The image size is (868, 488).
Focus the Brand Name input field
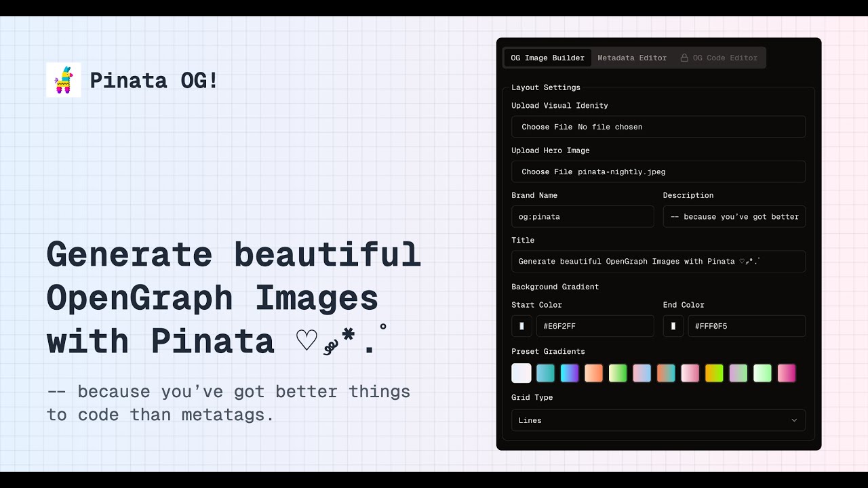[x=583, y=217]
